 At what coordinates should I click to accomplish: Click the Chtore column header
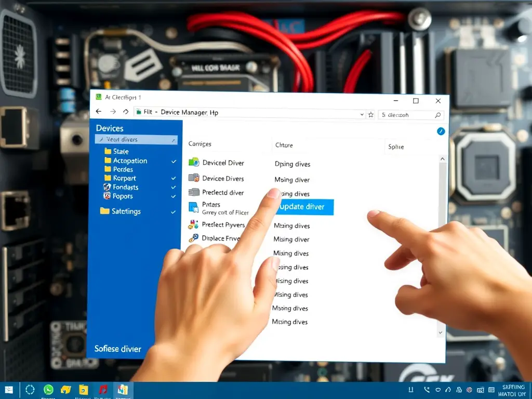coord(284,145)
